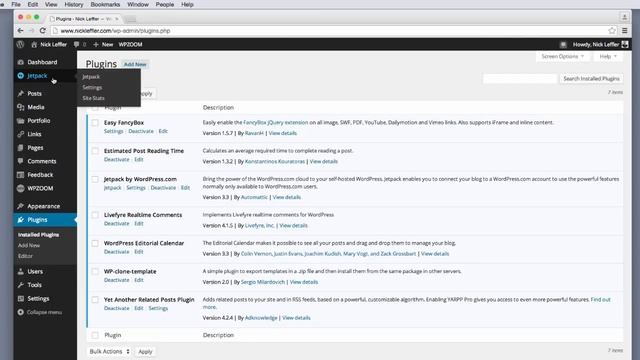Viewport: 640px width, 360px height.
Task: Click the Links chain icon
Action: tap(21, 134)
